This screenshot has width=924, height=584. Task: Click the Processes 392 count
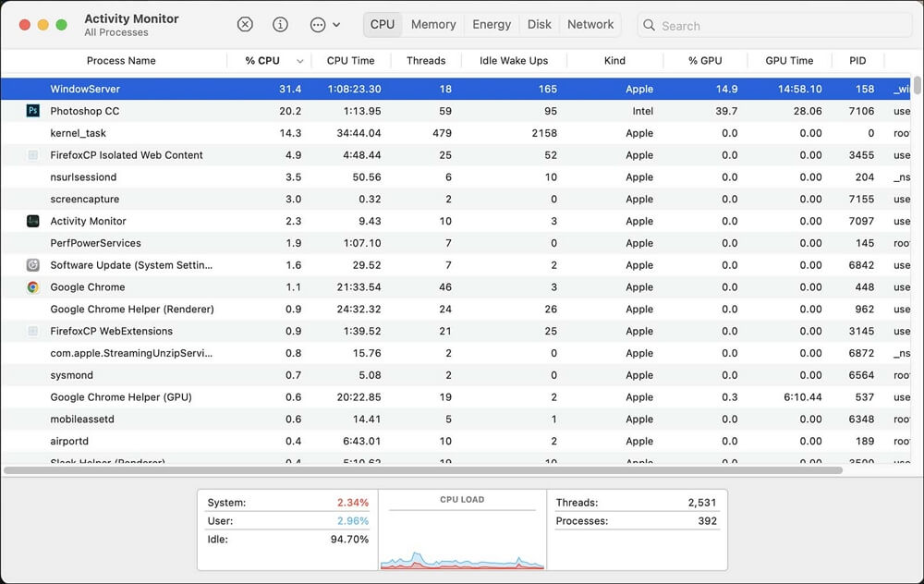pyautogui.click(x=707, y=521)
